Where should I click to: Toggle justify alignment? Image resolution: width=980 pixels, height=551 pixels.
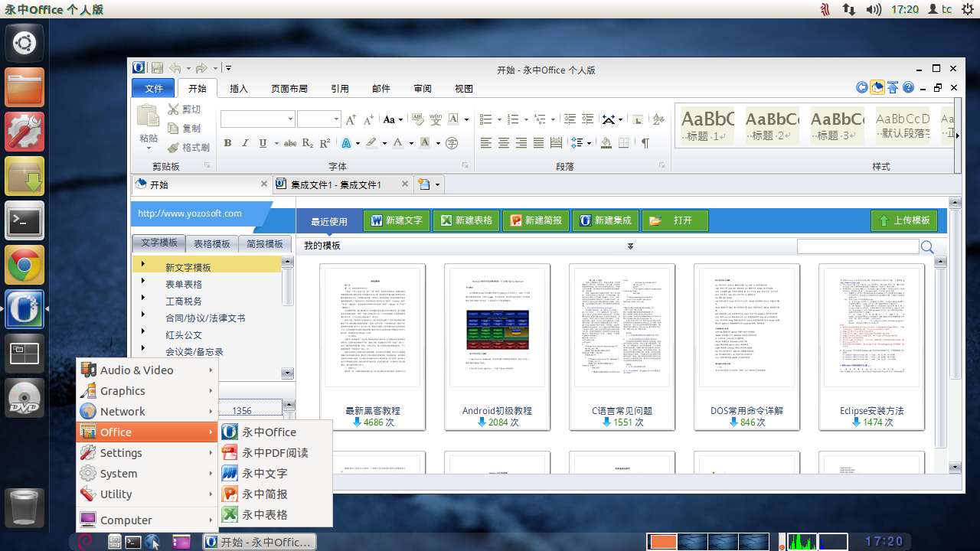539,143
